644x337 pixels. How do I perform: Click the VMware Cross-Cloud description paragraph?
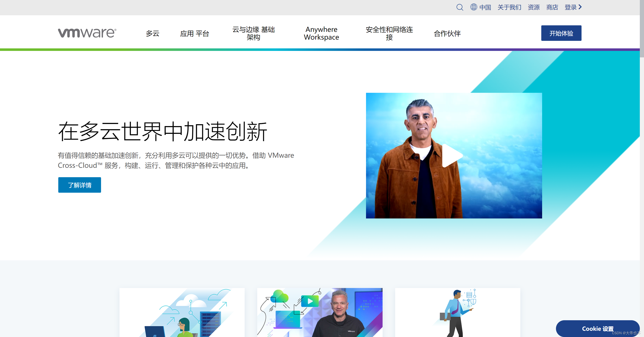(x=176, y=160)
